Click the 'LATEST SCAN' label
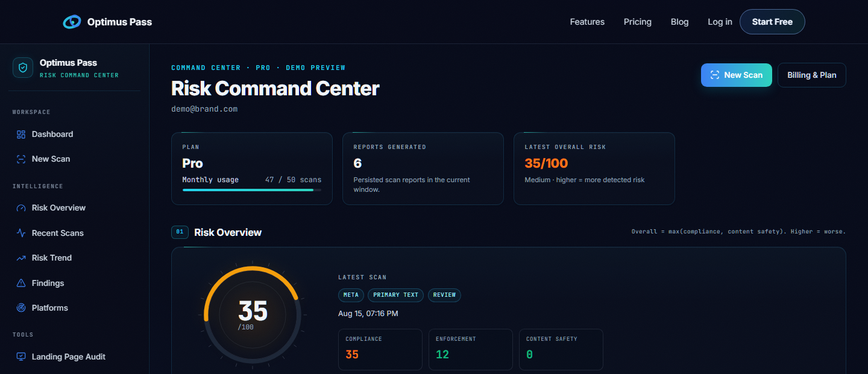 pos(362,277)
